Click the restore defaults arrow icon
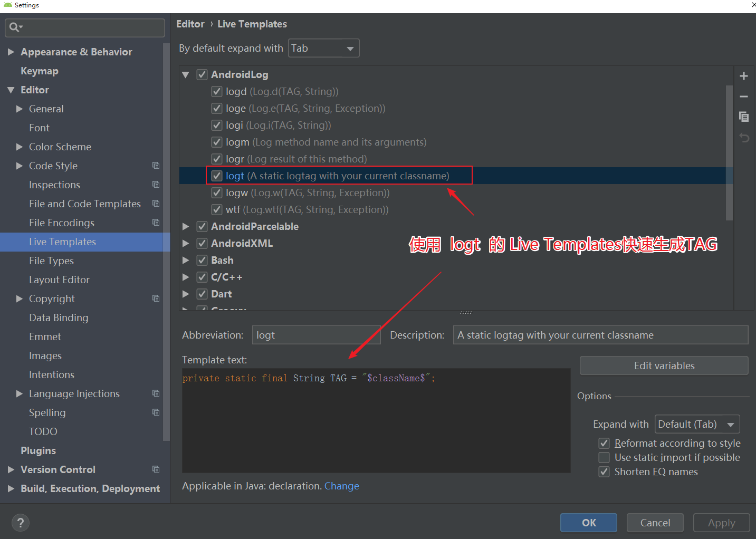The width and height of the screenshot is (756, 539). point(744,137)
